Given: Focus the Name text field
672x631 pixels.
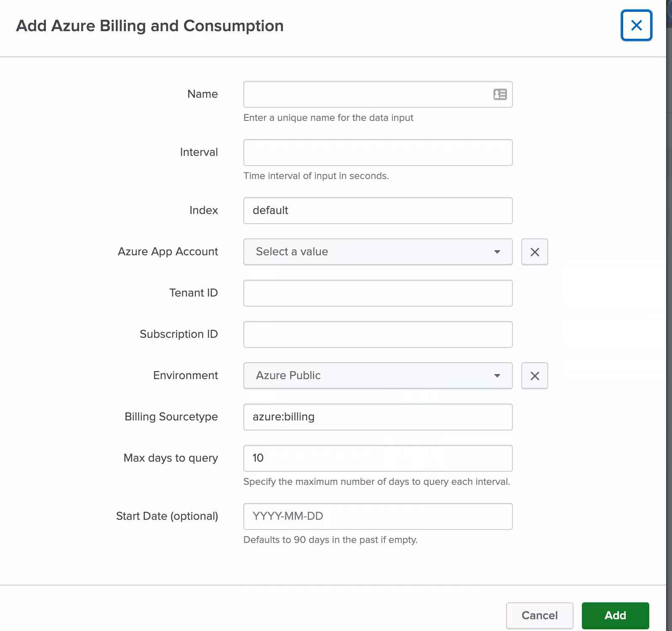Looking at the screenshot, I should (x=366, y=94).
